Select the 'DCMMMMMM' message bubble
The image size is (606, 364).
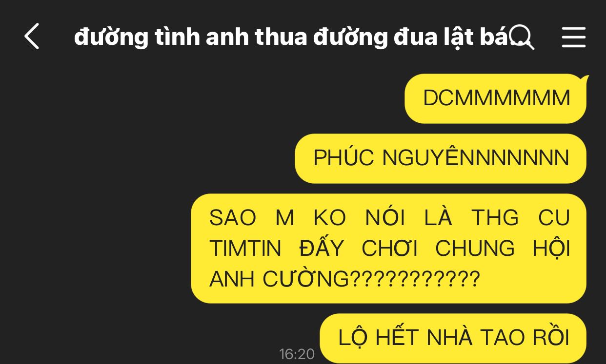point(496,98)
